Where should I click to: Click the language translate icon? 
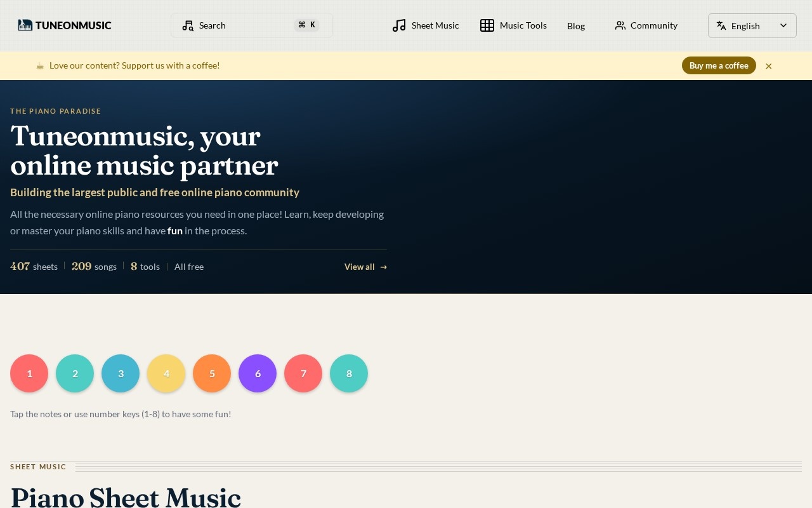pos(721,25)
